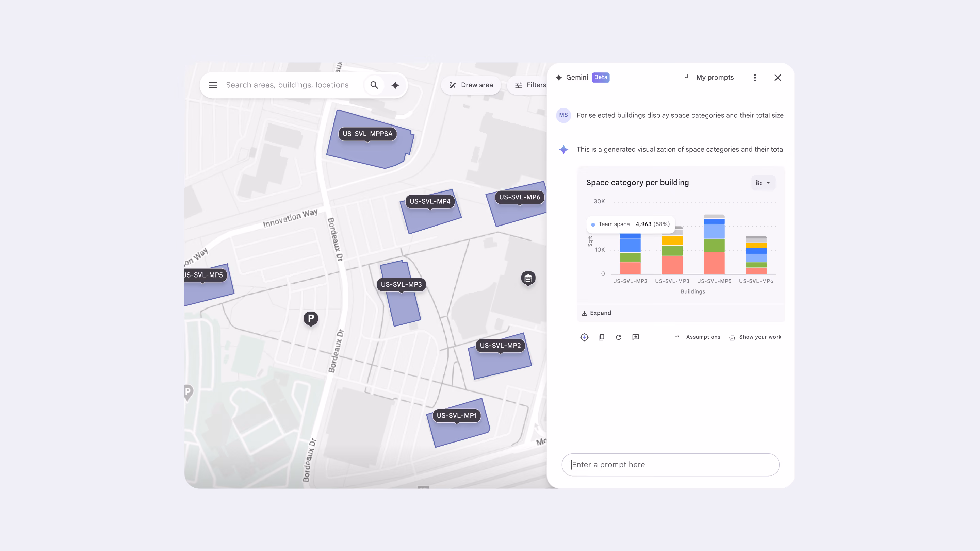
Task: Select the US-SVL-MP1 building label
Action: (457, 416)
